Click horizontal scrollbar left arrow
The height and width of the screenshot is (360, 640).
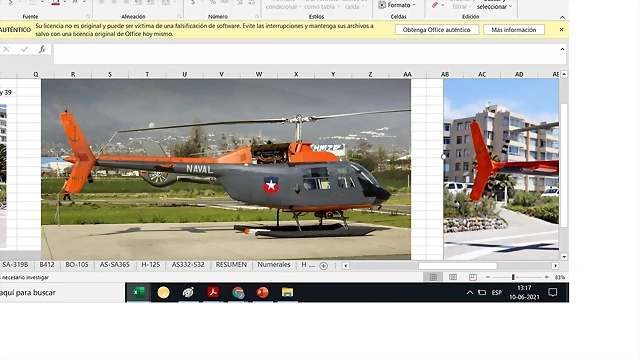tap(346, 266)
